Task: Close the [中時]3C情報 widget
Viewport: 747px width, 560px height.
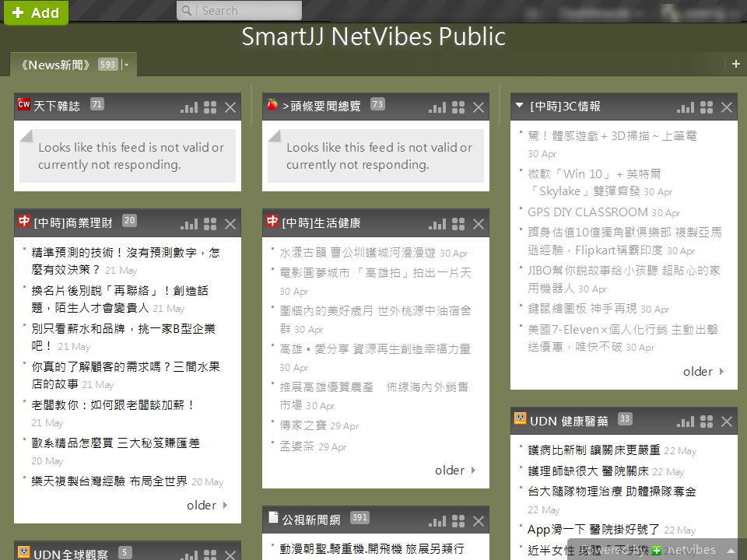Action: click(727, 107)
